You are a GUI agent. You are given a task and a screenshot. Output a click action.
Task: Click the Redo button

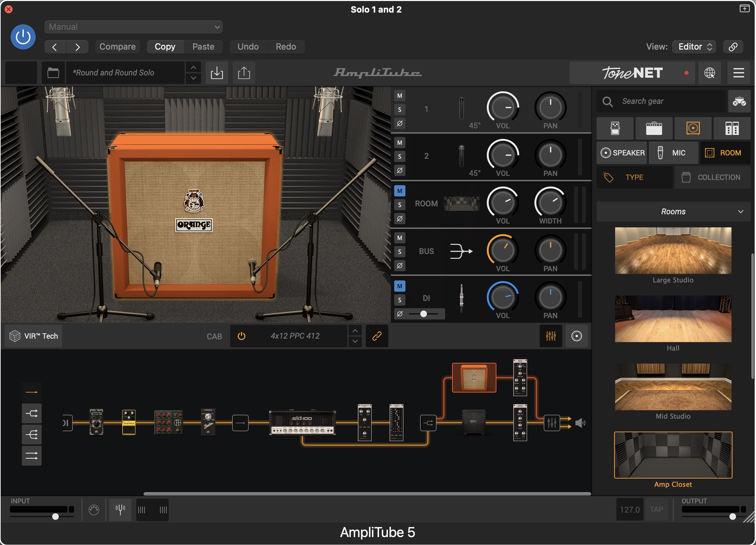click(286, 47)
